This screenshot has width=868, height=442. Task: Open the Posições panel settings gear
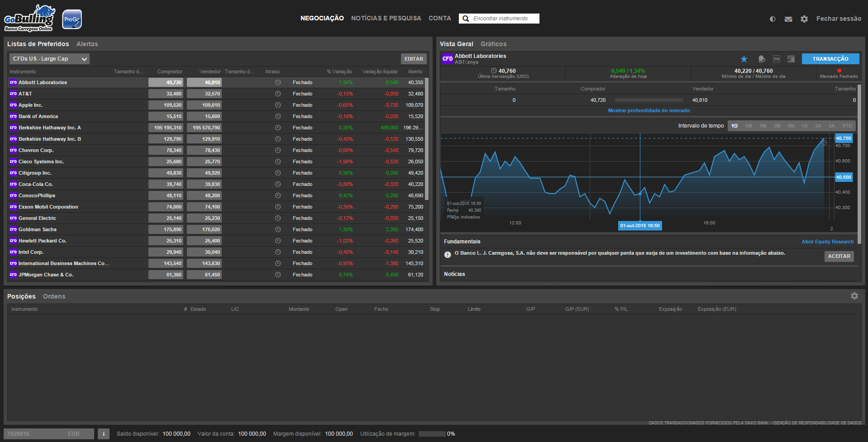click(854, 296)
